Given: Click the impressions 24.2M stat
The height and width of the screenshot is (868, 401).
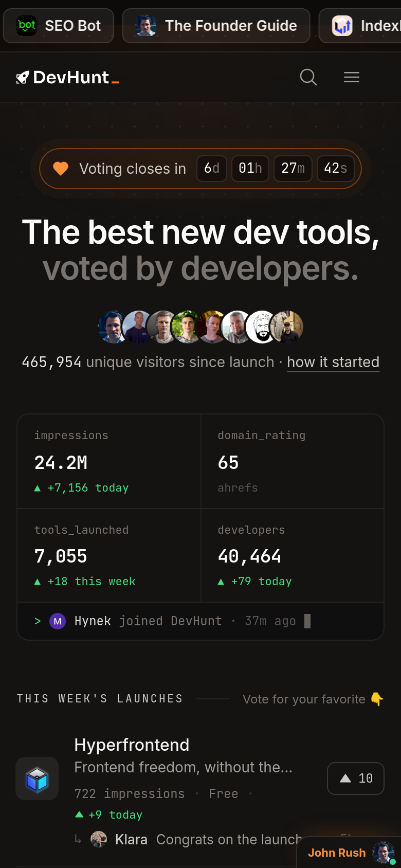Looking at the screenshot, I should click(109, 462).
